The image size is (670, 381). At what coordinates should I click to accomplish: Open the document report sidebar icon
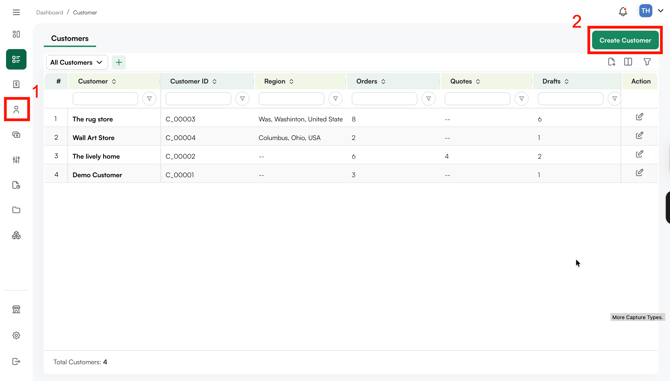[x=16, y=185]
